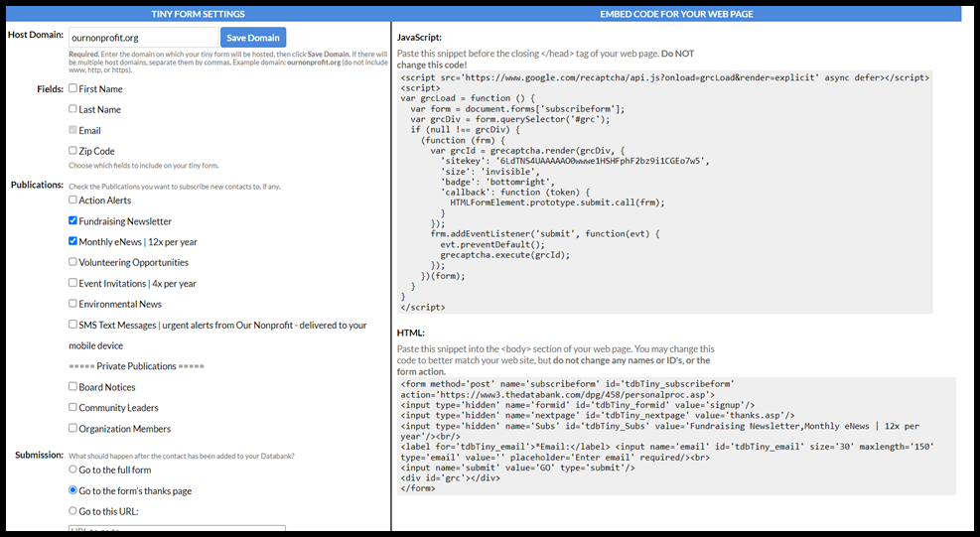Enable the Zip Code field checkbox
This screenshot has height=537, width=980.
(x=73, y=151)
